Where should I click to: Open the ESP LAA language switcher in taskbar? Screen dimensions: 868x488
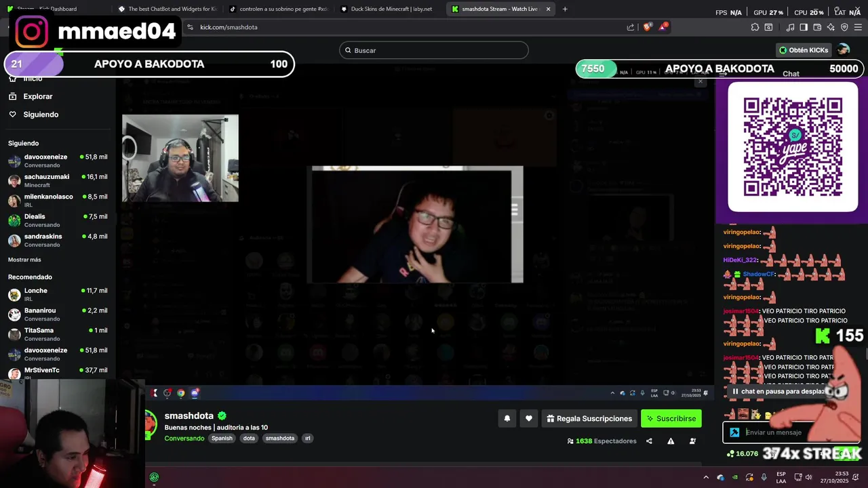click(781, 477)
